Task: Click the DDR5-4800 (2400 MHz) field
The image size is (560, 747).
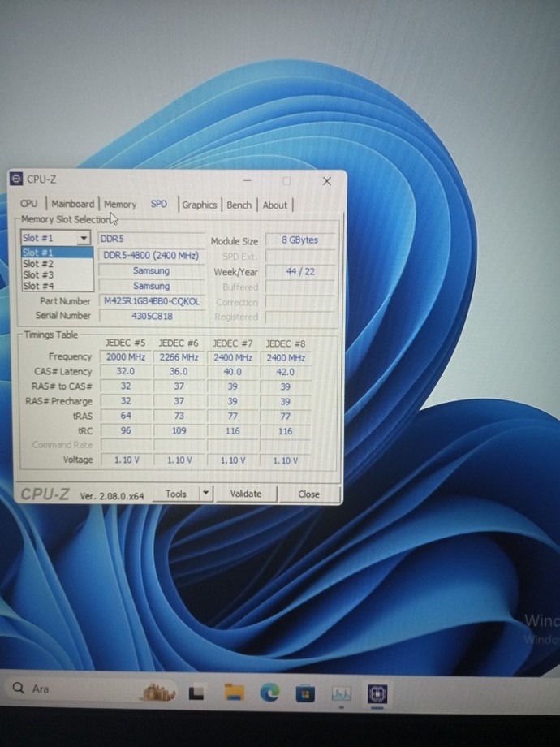Action: click(152, 255)
